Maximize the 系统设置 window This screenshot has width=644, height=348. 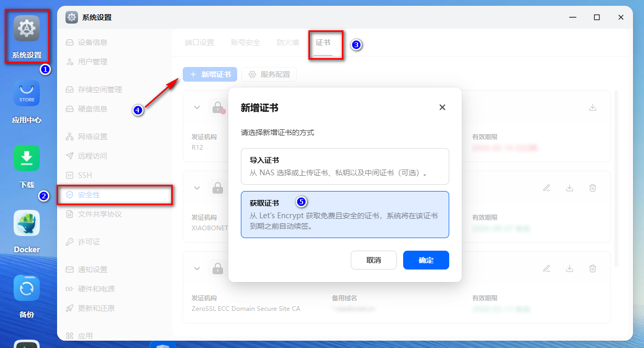point(597,17)
